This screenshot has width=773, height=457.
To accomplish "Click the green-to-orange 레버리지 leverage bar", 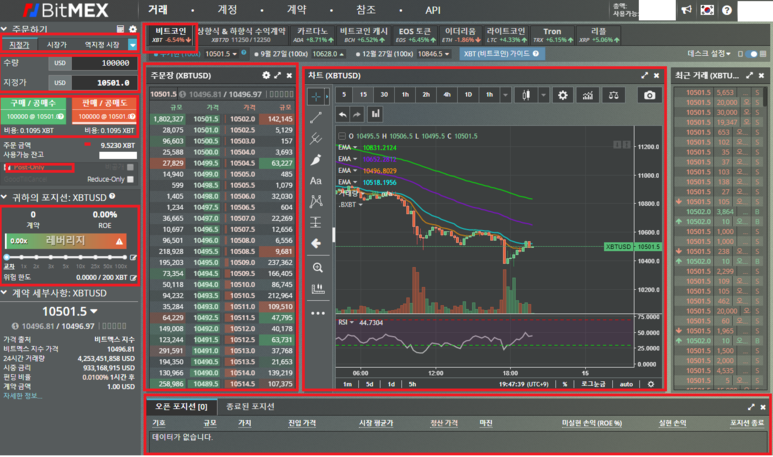I will [65, 241].
